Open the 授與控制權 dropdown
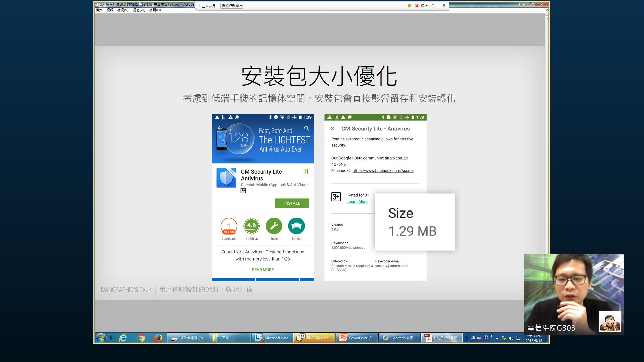This screenshot has height=362, width=644. (231, 6)
